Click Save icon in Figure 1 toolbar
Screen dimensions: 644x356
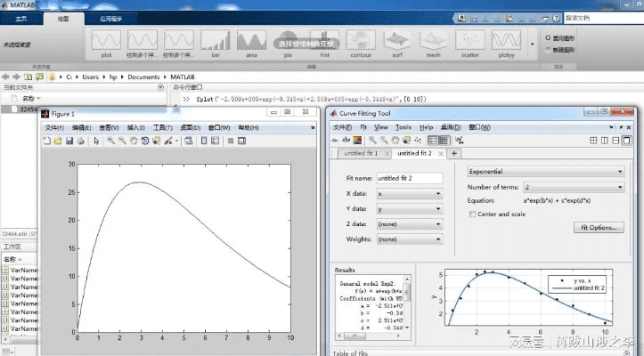coord(69,141)
